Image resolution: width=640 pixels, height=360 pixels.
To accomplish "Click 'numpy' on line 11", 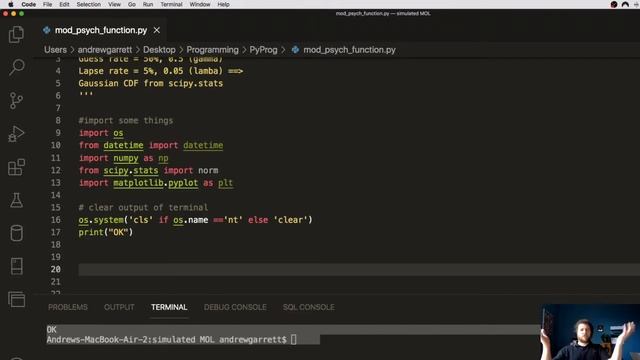I will (126, 158).
